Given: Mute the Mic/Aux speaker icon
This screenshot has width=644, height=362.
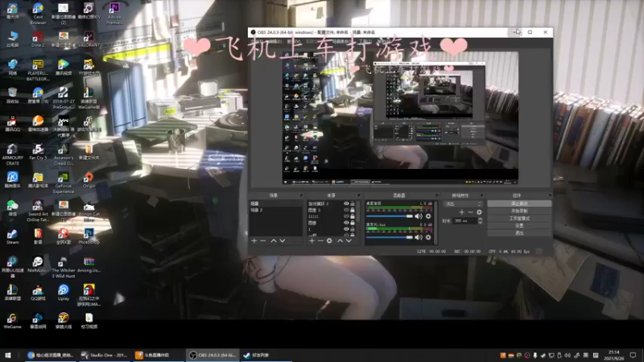Looking at the screenshot, I should point(419,237).
